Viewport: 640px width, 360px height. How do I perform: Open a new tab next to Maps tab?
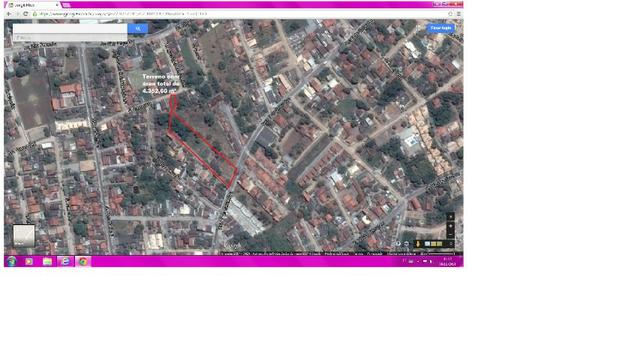coord(66,5)
